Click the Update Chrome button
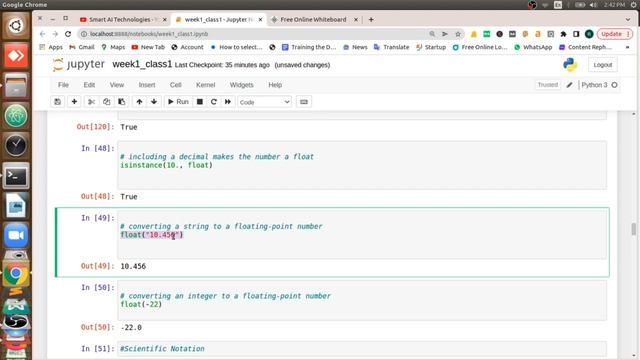The height and width of the screenshot is (360, 640). (614, 34)
